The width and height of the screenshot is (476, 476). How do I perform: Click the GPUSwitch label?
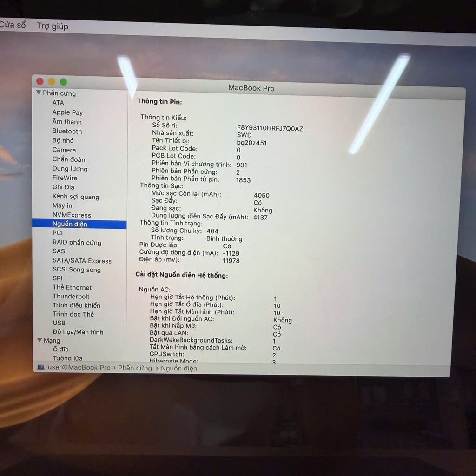point(167,354)
